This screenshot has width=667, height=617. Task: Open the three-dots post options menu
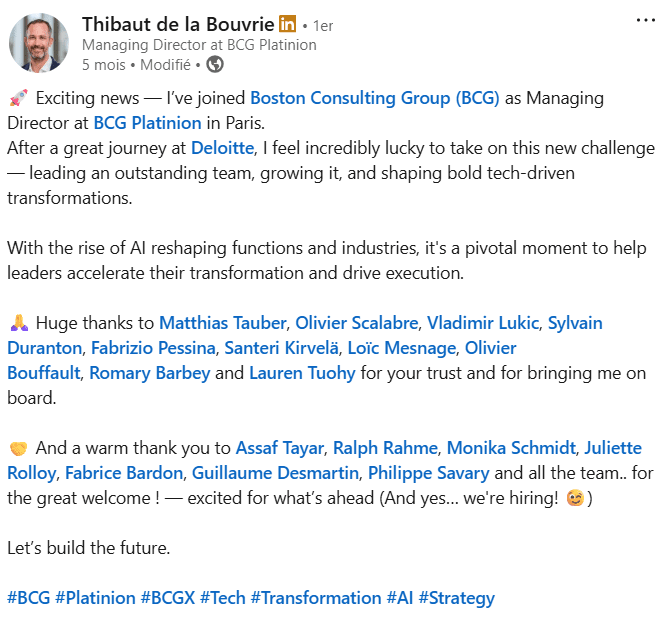[646, 21]
